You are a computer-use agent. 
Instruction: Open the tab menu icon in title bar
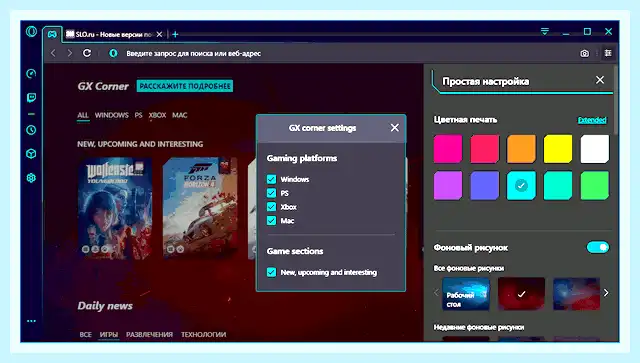point(544,31)
